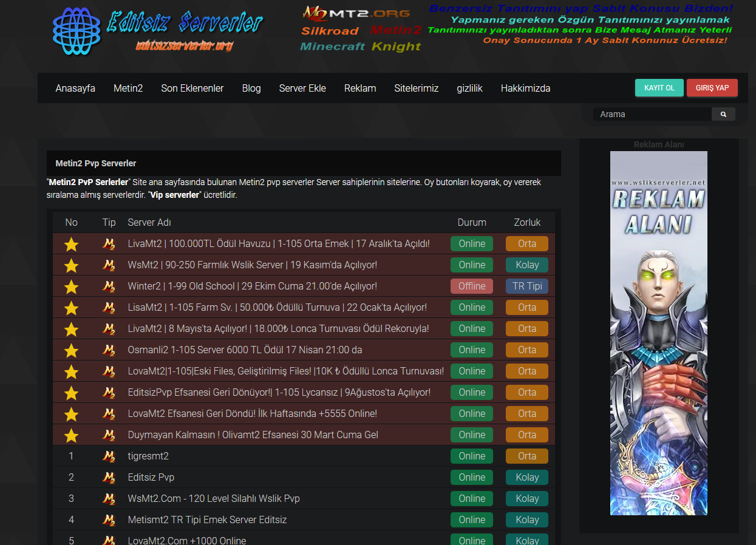
Task: Click the Metin2 type icon in LovaMt2 Efsanesi Geri Döndü row
Action: coord(109,414)
